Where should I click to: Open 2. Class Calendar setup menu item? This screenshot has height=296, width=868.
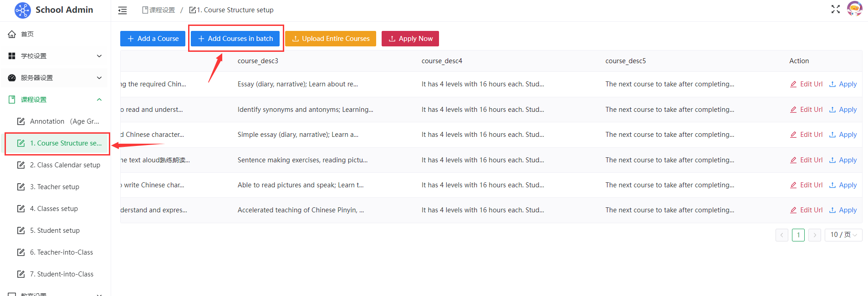(x=65, y=165)
